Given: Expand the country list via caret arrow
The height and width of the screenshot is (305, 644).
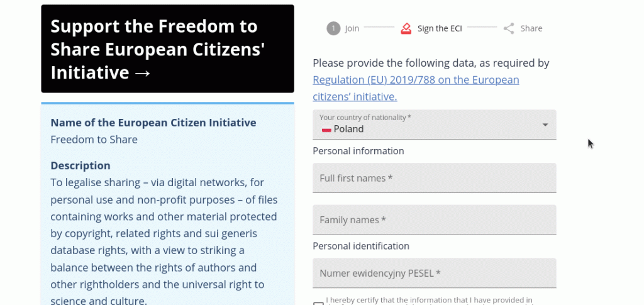Looking at the screenshot, I should point(545,125).
